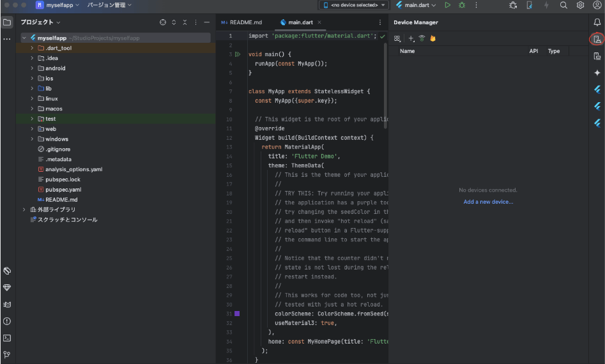Open the Gemini sparkle icon in right sidebar
Image resolution: width=605 pixels, height=364 pixels.
click(x=597, y=73)
